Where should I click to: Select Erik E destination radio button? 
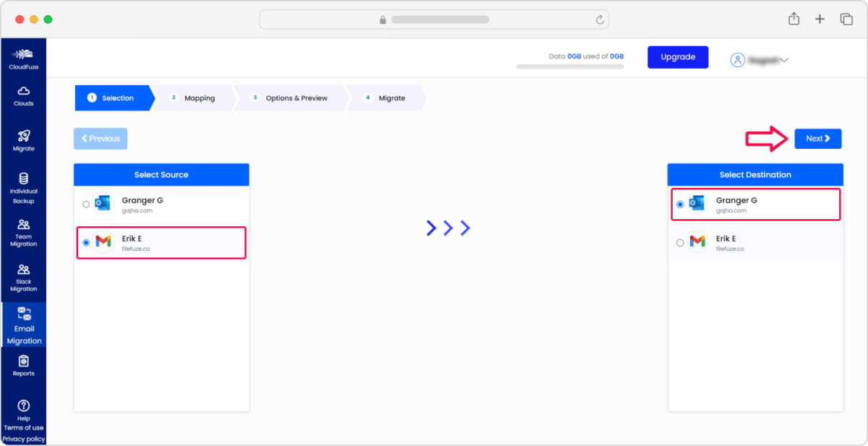point(680,243)
